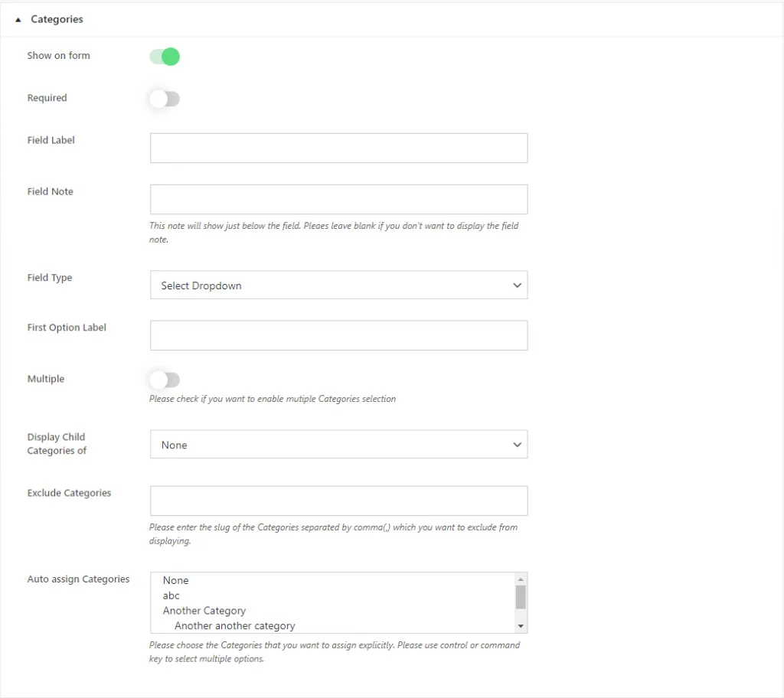
Task: Click the listbox scroll up arrow
Action: (521, 579)
